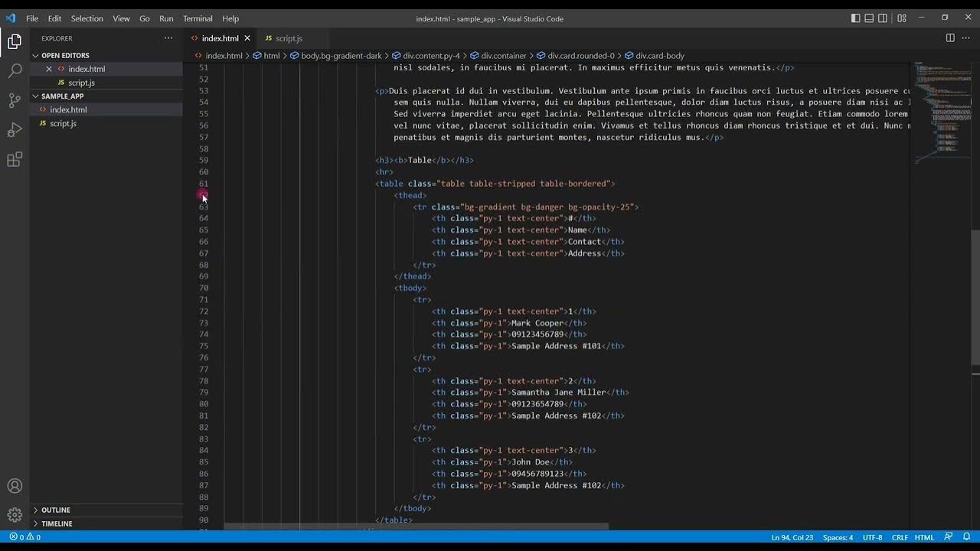The width and height of the screenshot is (980, 551).
Task: Click the editor vertical scrollbar thumb
Action: pos(975,297)
